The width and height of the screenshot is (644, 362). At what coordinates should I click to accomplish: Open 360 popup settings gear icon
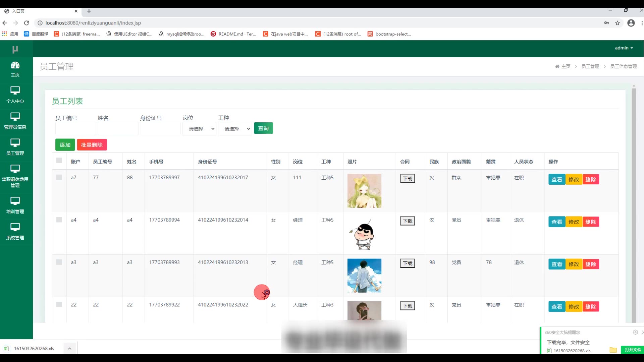point(635,332)
